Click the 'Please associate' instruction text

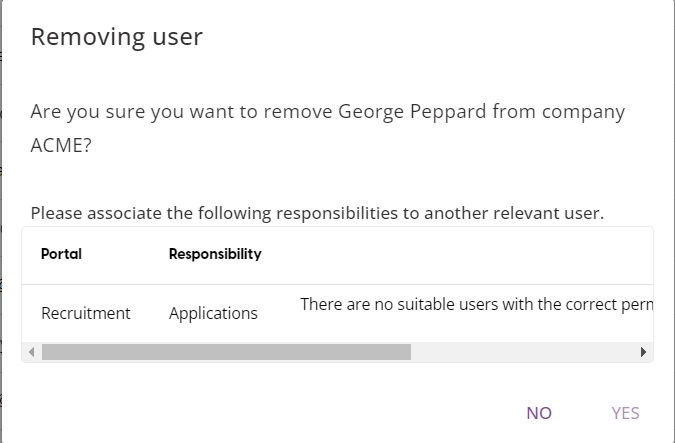(x=317, y=213)
